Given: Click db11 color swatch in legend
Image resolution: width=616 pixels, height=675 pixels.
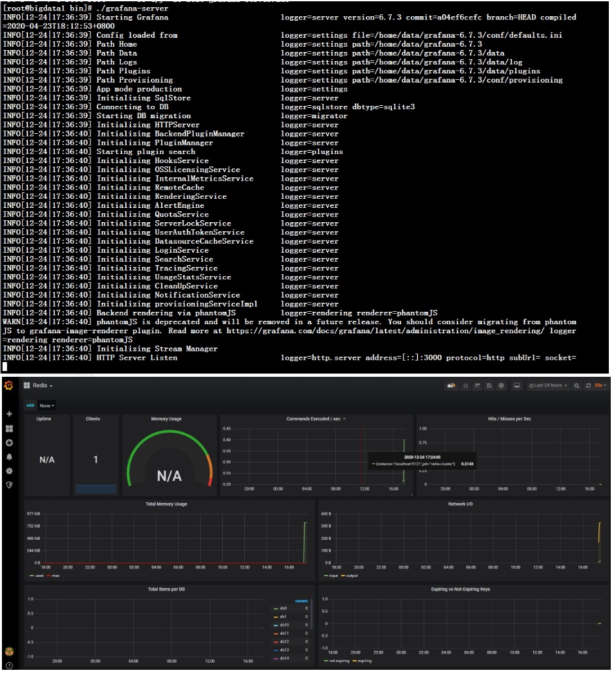Looking at the screenshot, I should click(x=276, y=633).
